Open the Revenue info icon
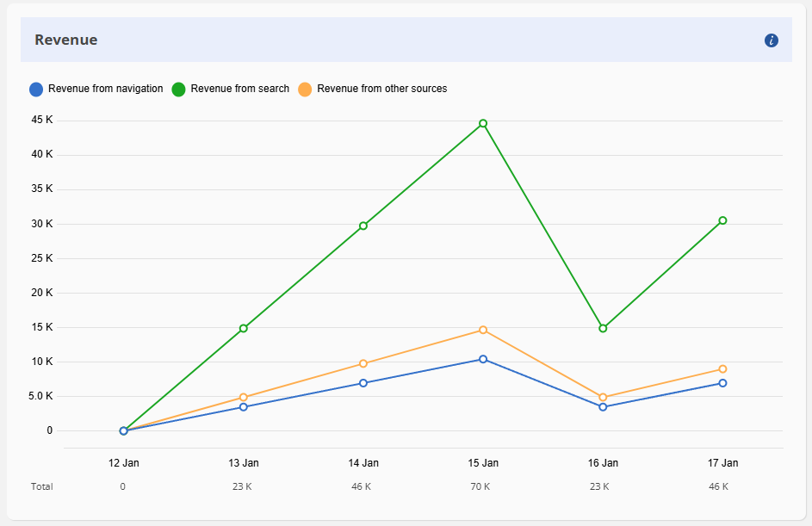This screenshot has width=812, height=526. pos(771,40)
